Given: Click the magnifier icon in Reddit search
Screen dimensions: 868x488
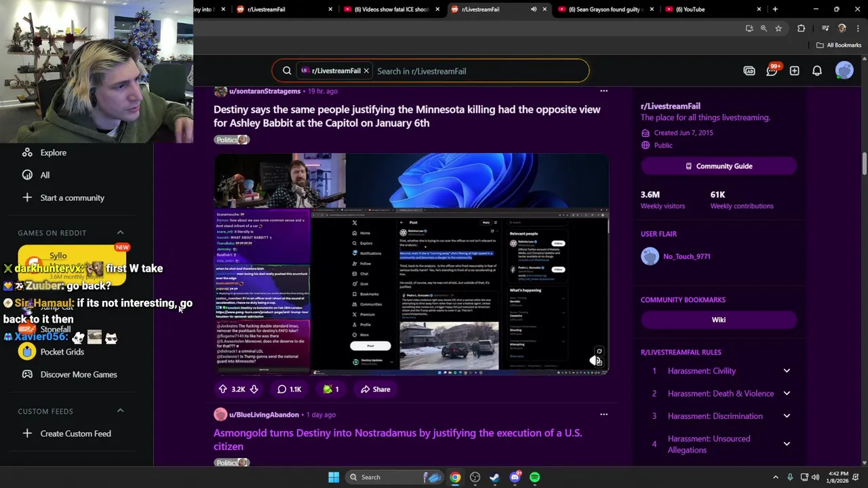Looking at the screenshot, I should [x=287, y=71].
